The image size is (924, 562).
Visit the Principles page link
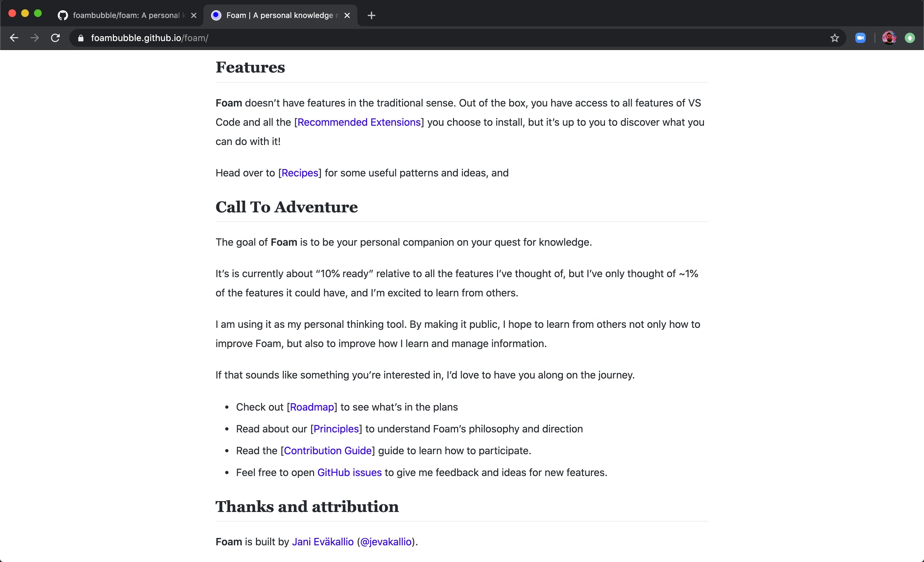(x=336, y=429)
